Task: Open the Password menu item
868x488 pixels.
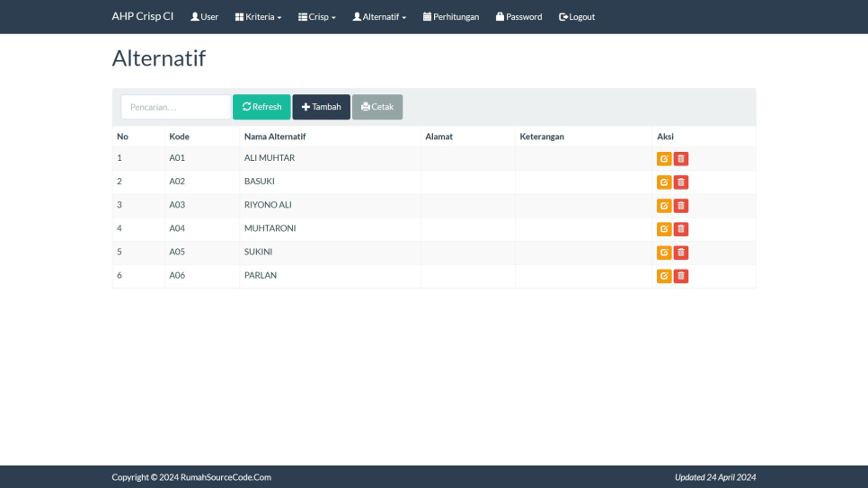Action: point(518,17)
